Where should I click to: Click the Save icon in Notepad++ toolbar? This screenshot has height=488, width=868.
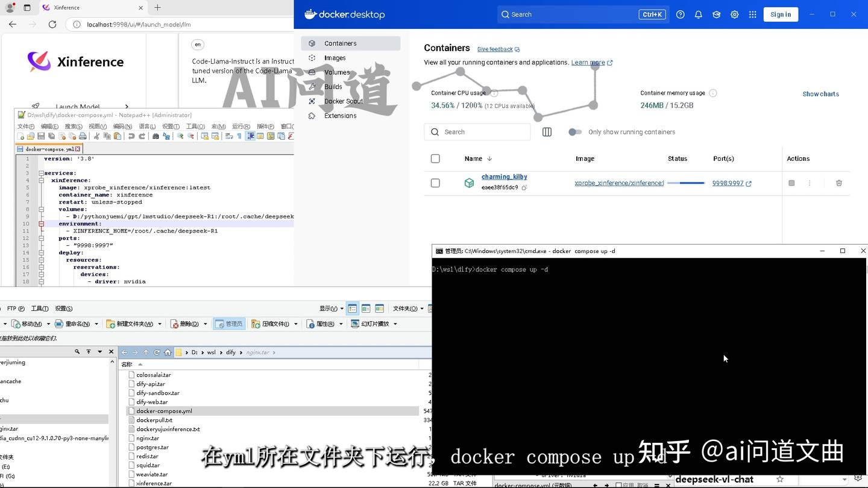pos(41,136)
